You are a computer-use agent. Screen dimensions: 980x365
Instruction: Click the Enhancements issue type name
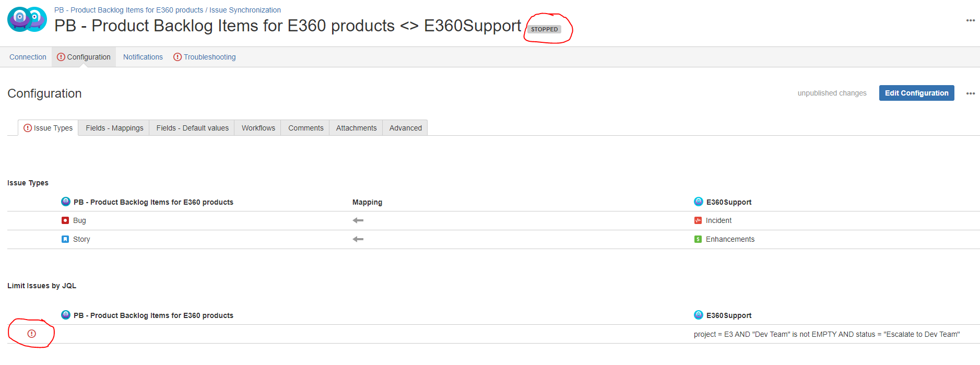tap(730, 239)
